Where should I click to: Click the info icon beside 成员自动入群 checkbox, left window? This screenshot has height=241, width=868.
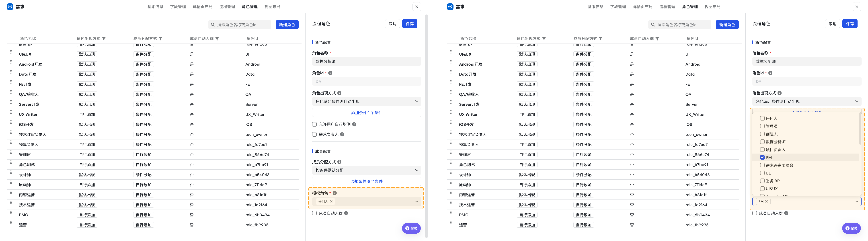pos(346,213)
